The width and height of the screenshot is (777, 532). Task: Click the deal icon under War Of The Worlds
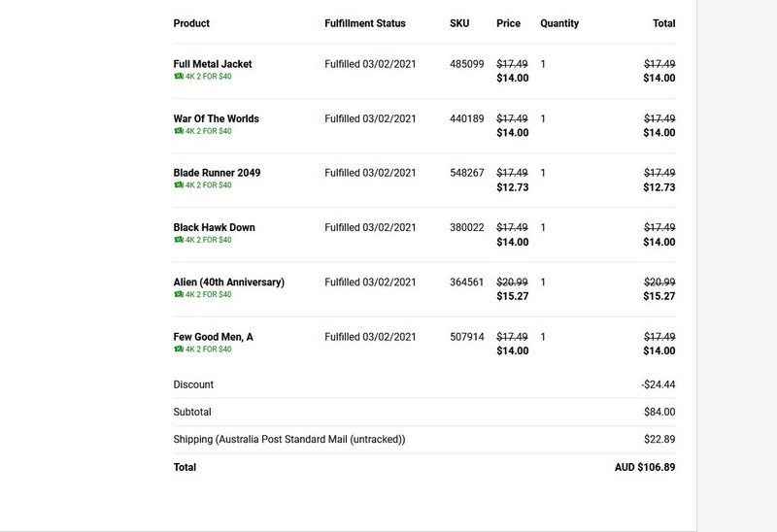(x=179, y=131)
